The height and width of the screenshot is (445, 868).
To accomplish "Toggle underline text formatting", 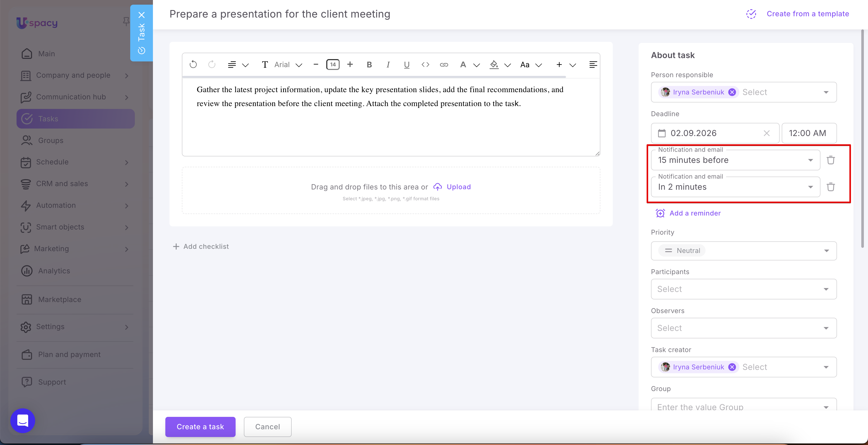I will pos(407,65).
